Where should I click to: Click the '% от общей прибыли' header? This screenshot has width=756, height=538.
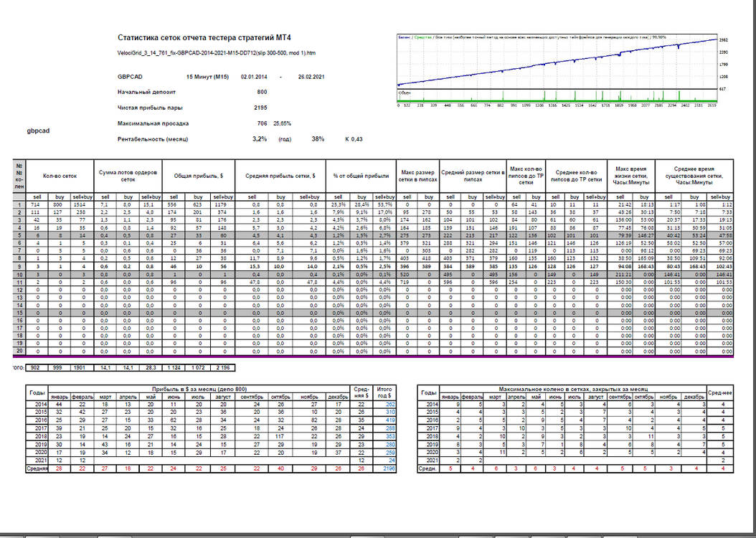pos(361,176)
